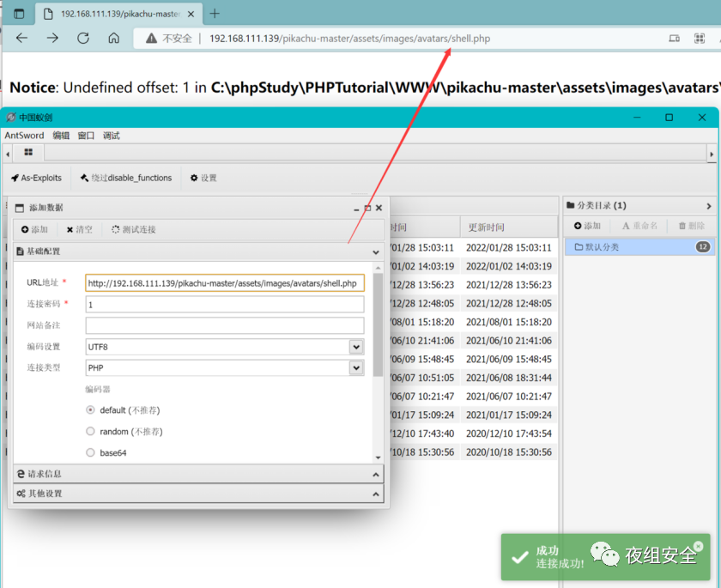Click the 连接密码 input field
This screenshot has height=588, width=721.
tap(225, 305)
